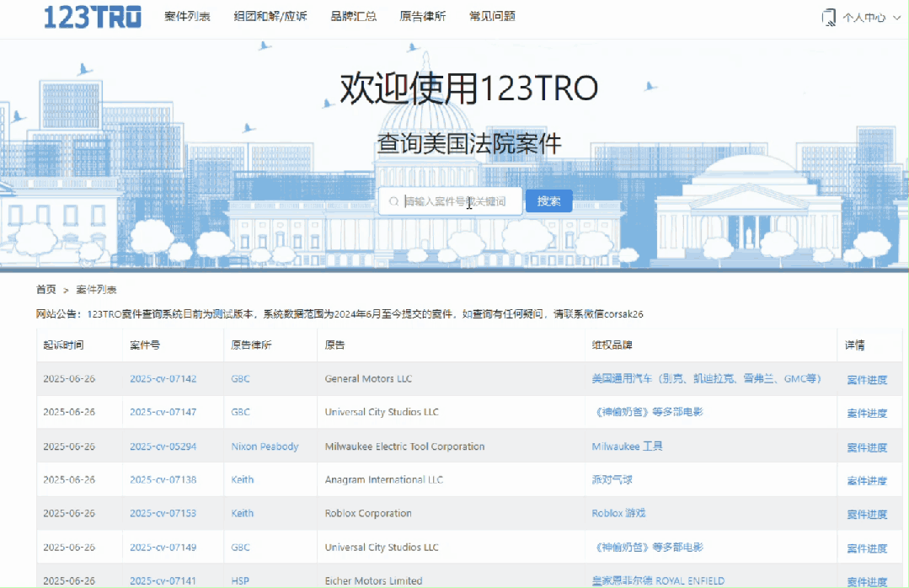View 案件进度 for General Motors LLC
The width and height of the screenshot is (909, 588).
(x=867, y=380)
